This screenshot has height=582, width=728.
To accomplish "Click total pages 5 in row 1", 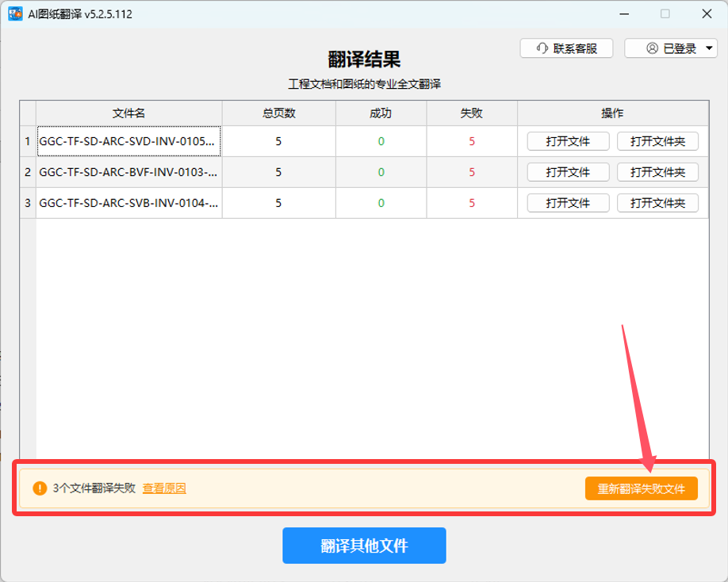I will [278, 141].
